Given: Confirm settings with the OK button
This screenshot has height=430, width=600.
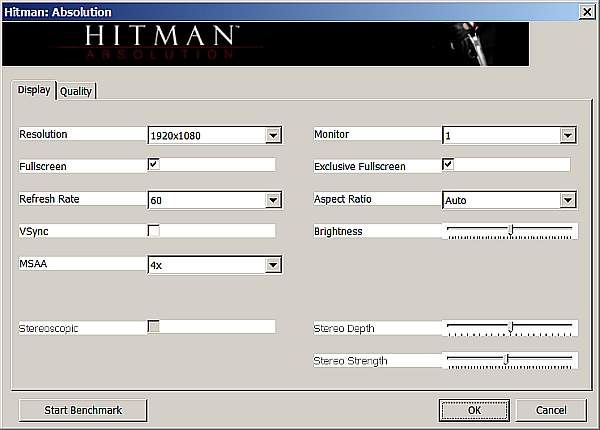Looking at the screenshot, I should (x=474, y=410).
